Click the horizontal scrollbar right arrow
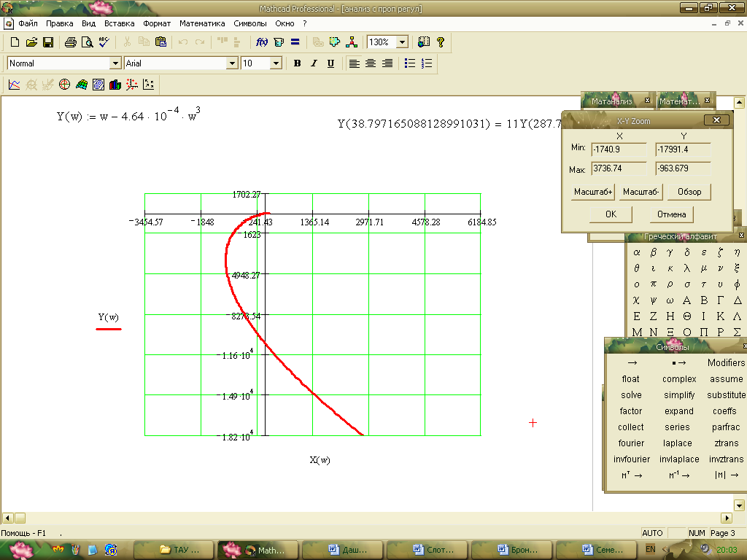This screenshot has height=560, width=747. 726,518
